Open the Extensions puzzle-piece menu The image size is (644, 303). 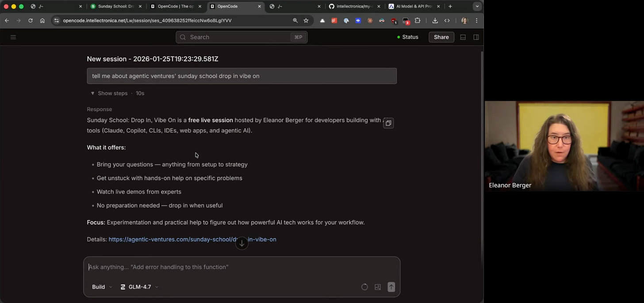[418, 20]
